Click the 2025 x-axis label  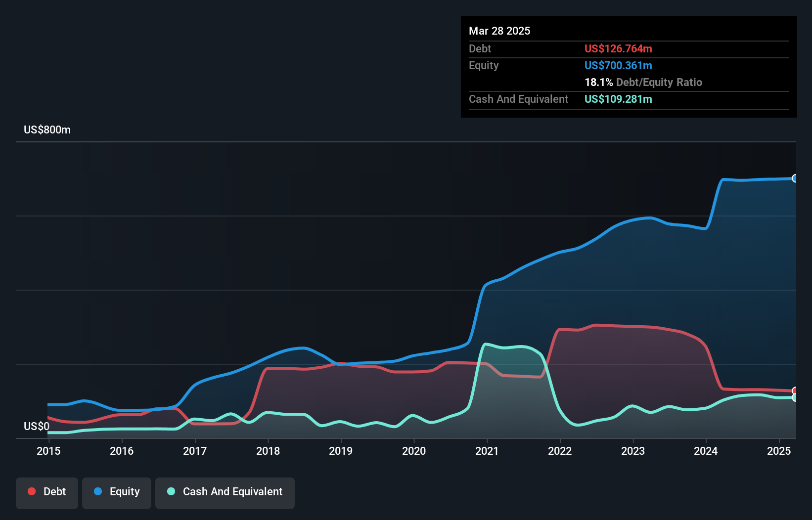coord(779,451)
